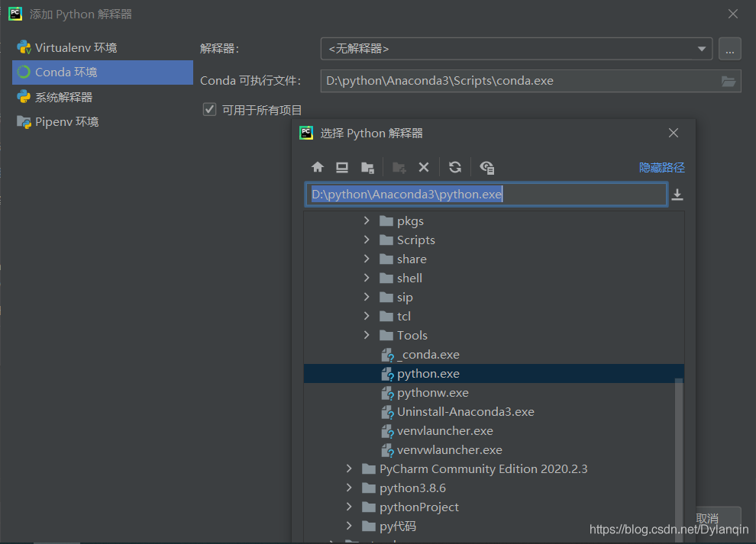The image size is (756, 544).
Task: Expand the PyCharm Community Edition 2020.2.3 folder
Action: click(x=349, y=469)
